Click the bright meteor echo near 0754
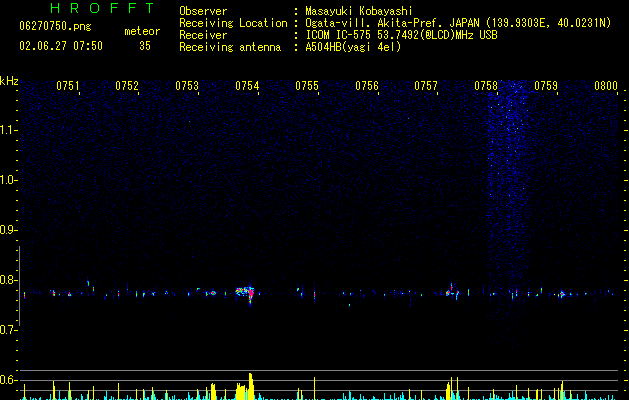629x400 pixels. coord(245,293)
